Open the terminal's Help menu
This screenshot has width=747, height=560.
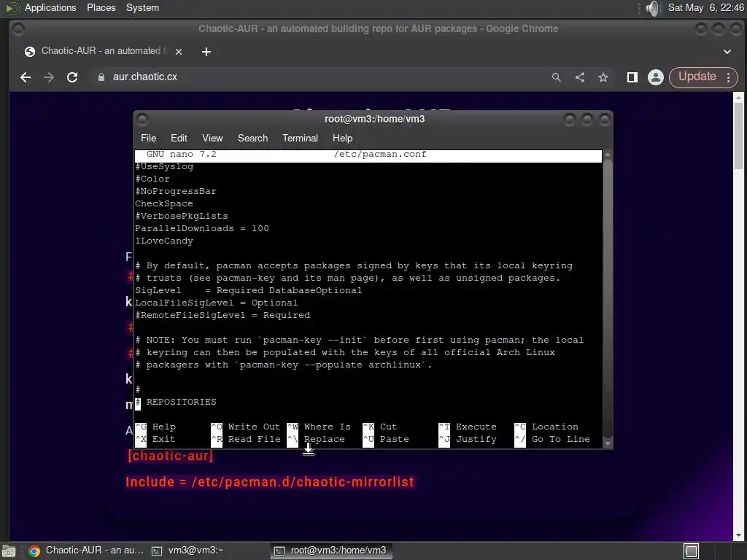(343, 138)
